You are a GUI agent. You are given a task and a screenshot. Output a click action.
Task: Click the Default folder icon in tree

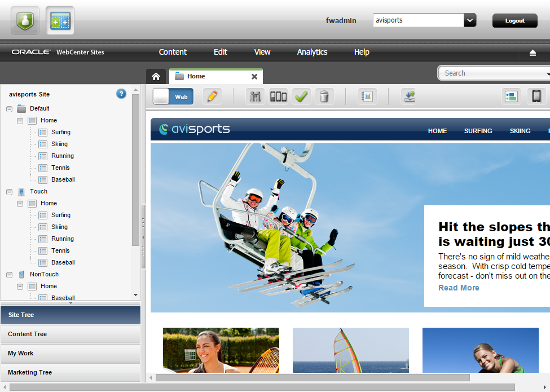[x=21, y=109]
